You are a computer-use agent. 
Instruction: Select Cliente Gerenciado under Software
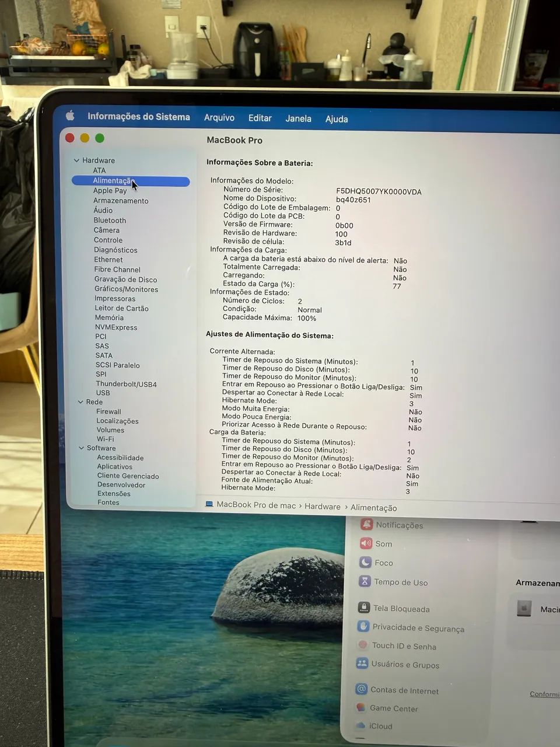pos(128,476)
